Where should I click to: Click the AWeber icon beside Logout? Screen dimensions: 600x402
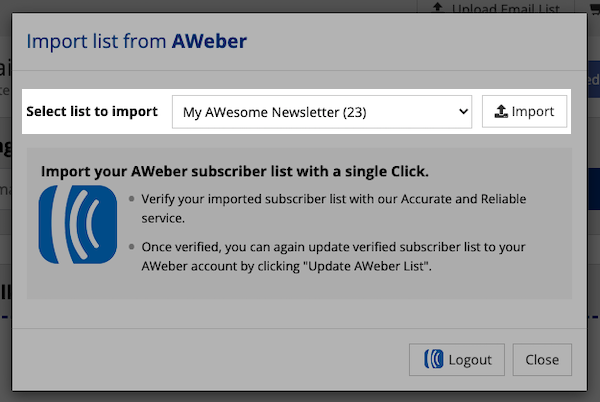click(435, 360)
